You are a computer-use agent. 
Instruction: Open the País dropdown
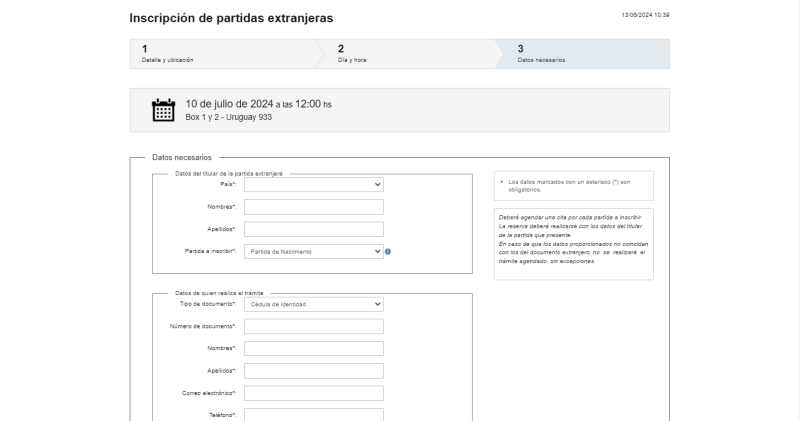[313, 184]
